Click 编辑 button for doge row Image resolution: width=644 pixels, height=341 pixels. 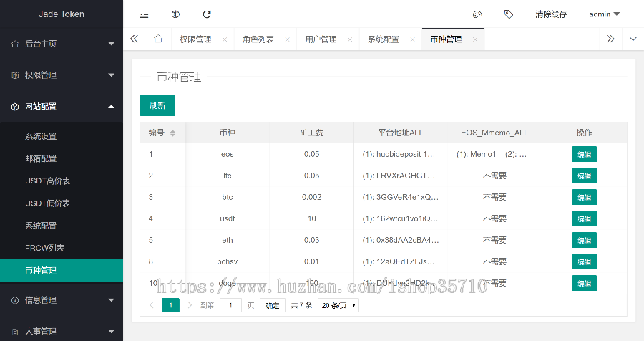(584, 283)
